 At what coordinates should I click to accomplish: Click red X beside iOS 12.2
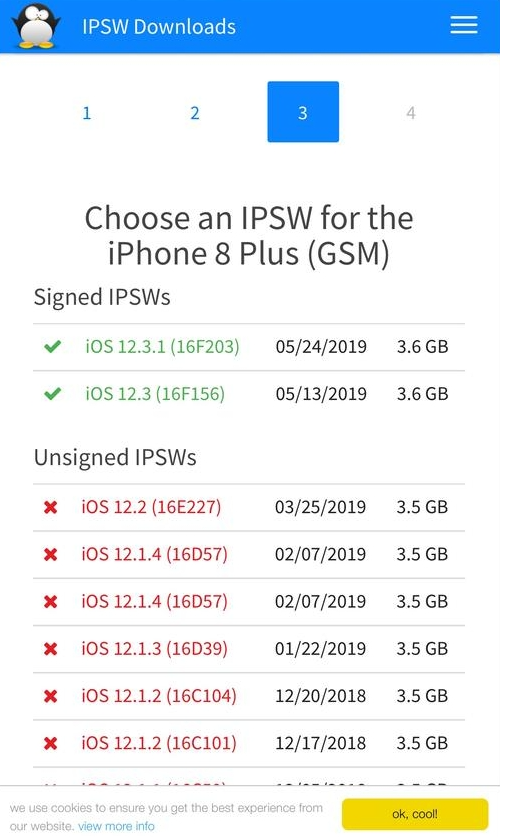point(51,508)
